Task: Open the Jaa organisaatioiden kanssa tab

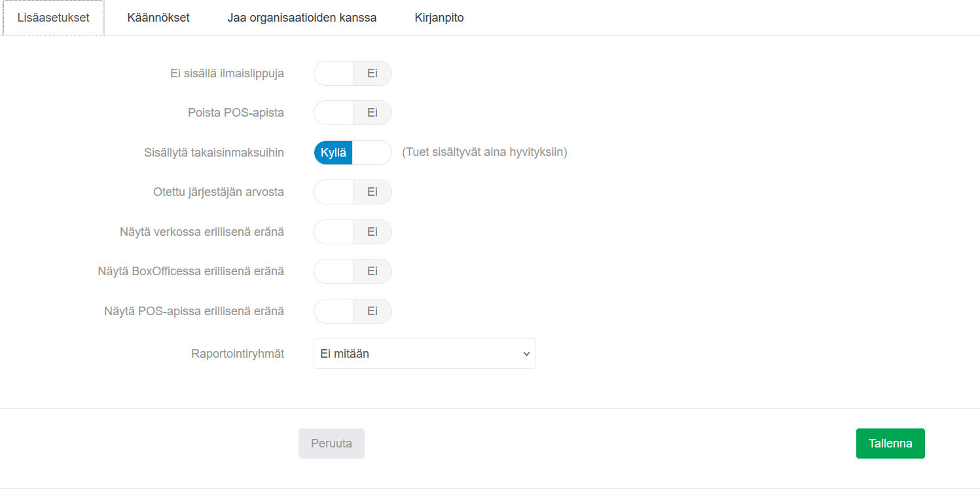Action: point(302,18)
